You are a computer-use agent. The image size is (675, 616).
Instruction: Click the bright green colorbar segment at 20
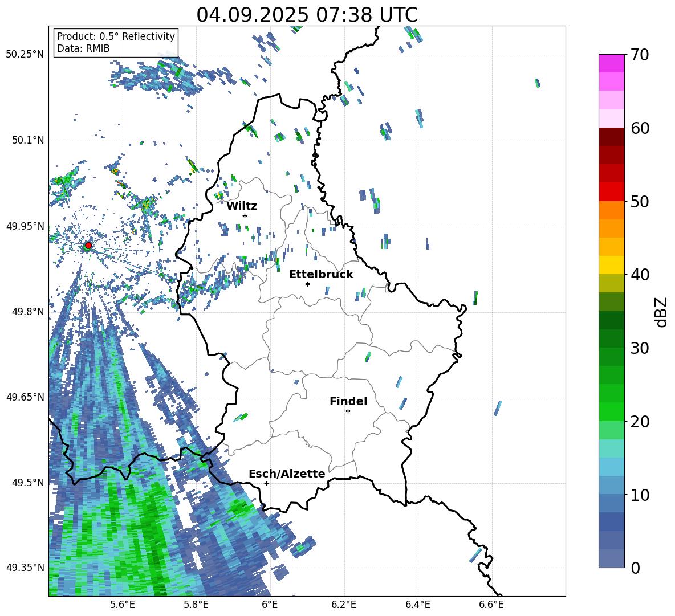click(612, 411)
